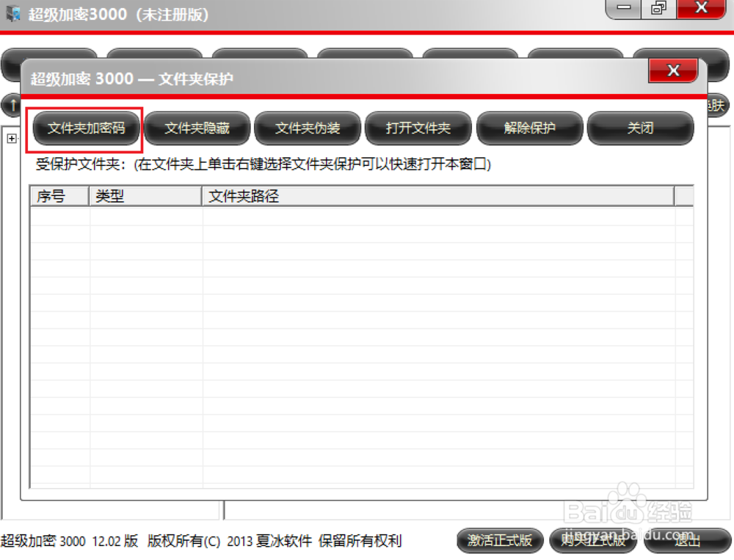Viewport: 734px width, 560px height.
Task: Click the restore window button in the title bar
Action: tap(657, 9)
